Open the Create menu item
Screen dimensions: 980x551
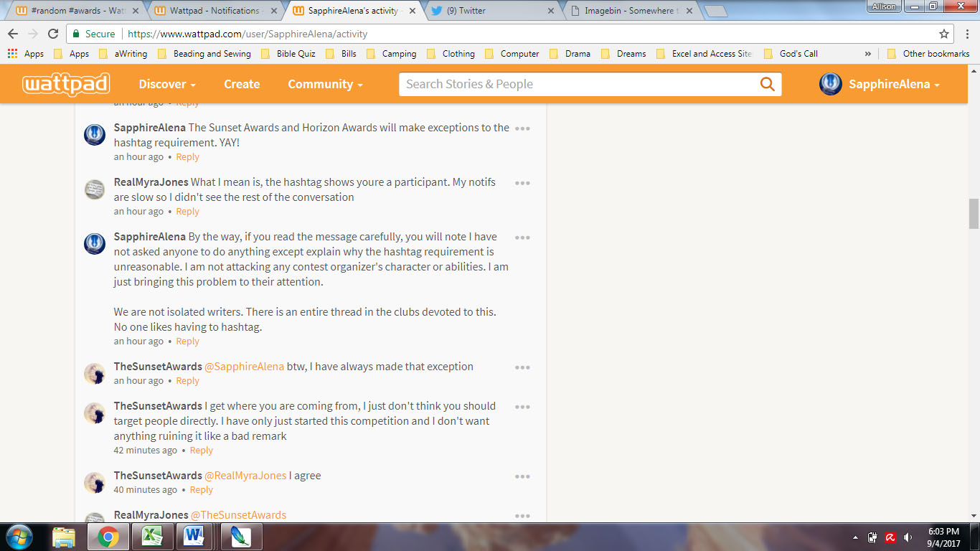(x=242, y=84)
